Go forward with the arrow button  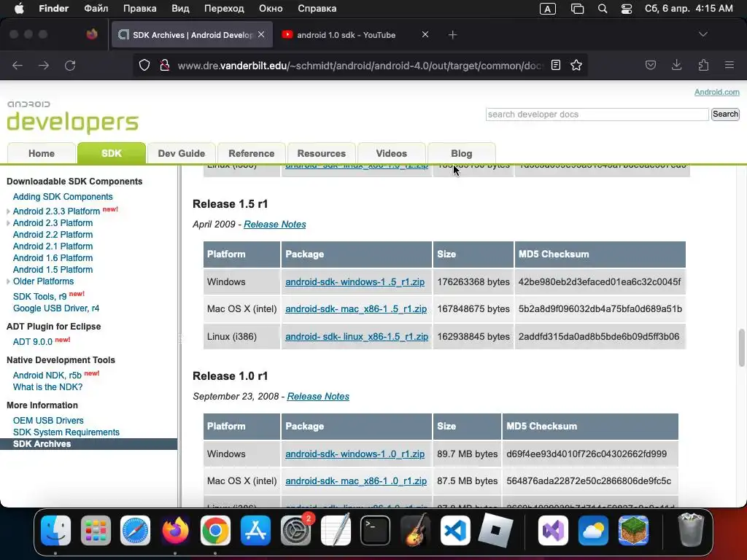(44, 65)
